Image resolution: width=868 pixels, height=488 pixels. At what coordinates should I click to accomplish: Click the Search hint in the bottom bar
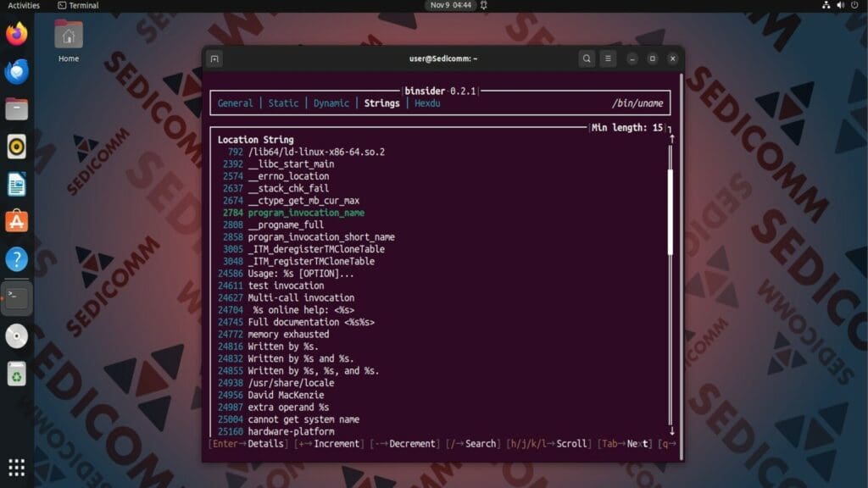(471, 443)
